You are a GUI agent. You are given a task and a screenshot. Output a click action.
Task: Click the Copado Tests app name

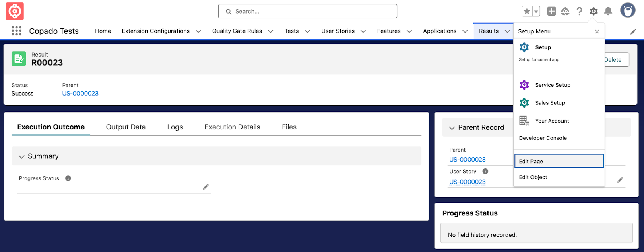(x=54, y=31)
